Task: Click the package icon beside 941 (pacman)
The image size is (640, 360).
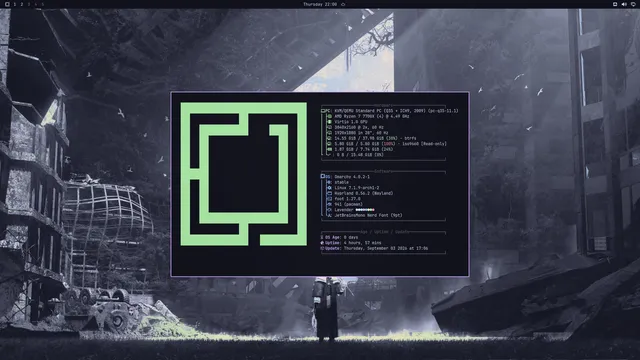Action: coord(329,204)
